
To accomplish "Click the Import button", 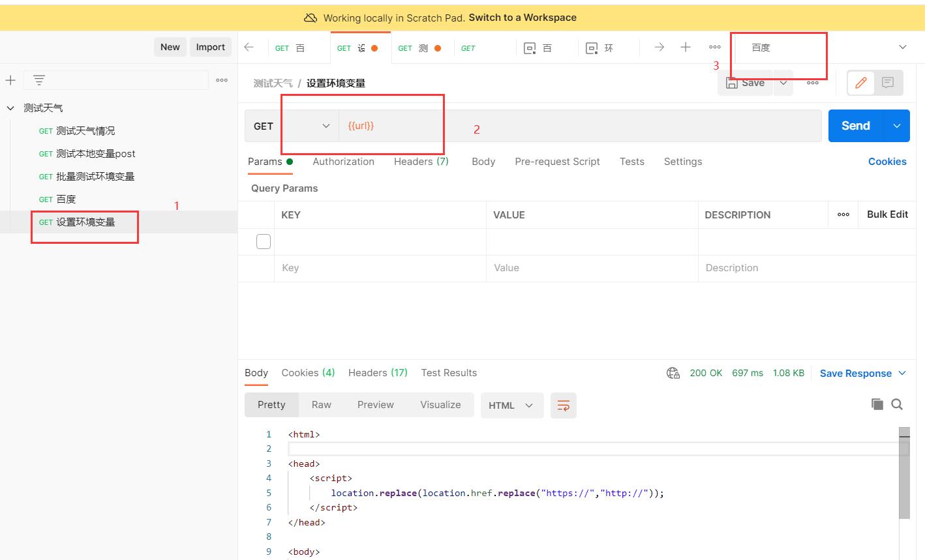I will tap(211, 47).
